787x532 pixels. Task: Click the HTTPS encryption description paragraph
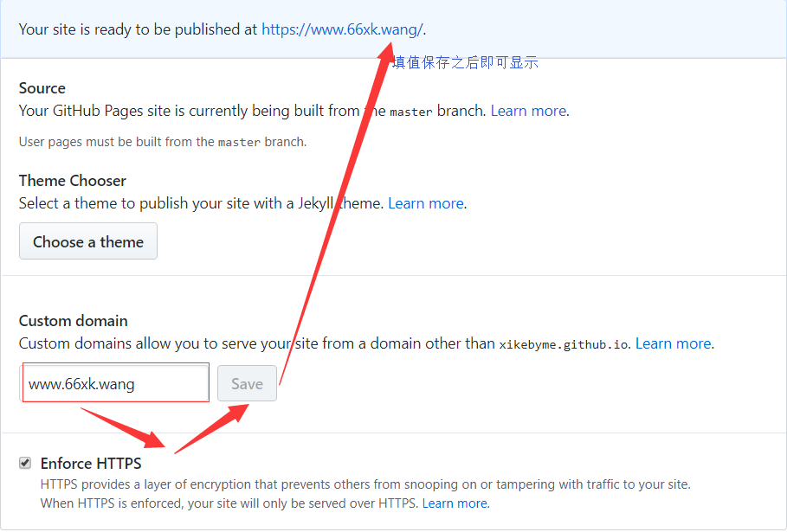(364, 484)
